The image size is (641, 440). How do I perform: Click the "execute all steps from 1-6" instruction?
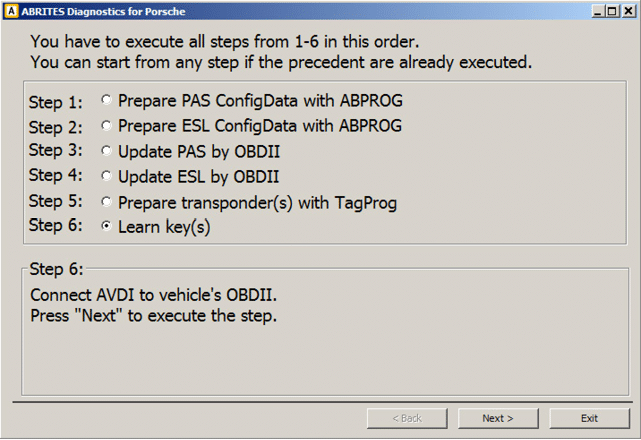(x=224, y=42)
